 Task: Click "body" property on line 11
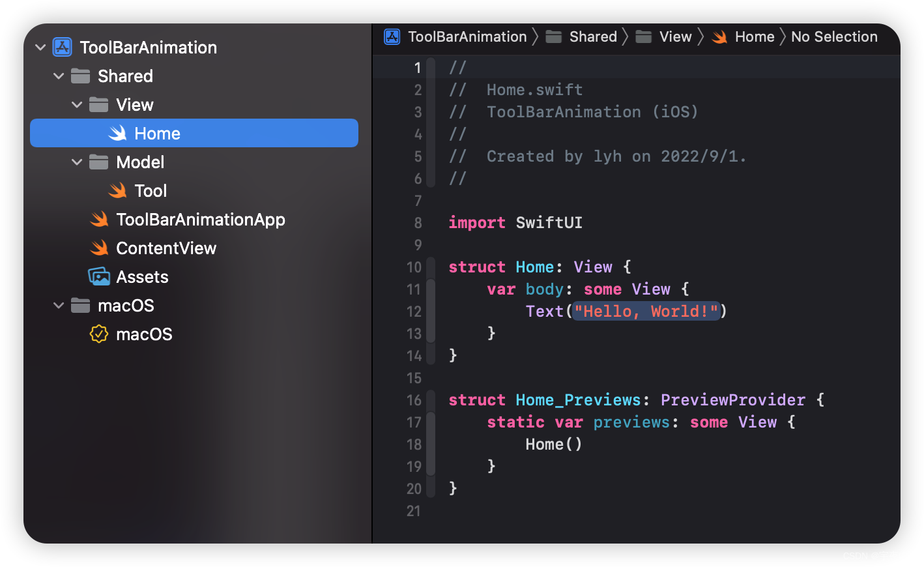(545, 289)
